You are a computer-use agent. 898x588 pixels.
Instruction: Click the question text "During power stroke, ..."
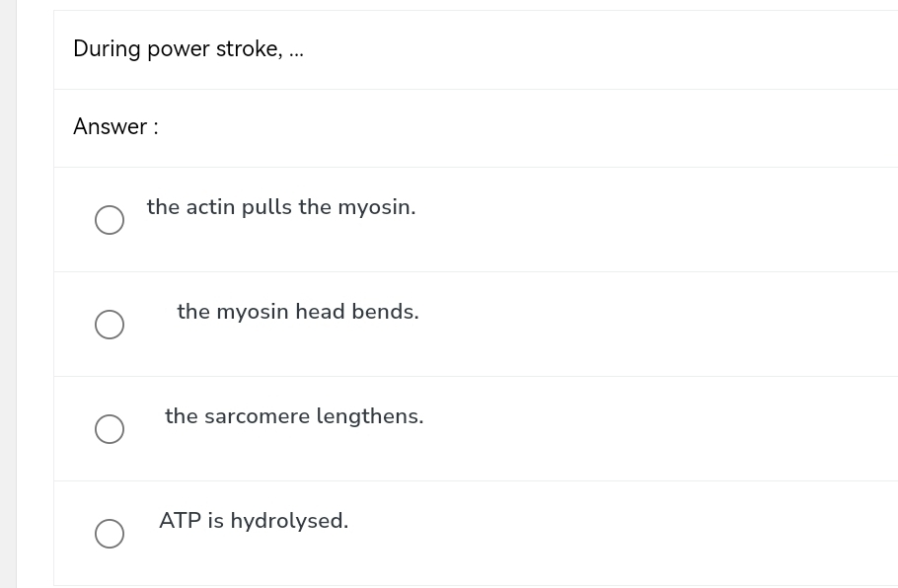click(x=187, y=49)
